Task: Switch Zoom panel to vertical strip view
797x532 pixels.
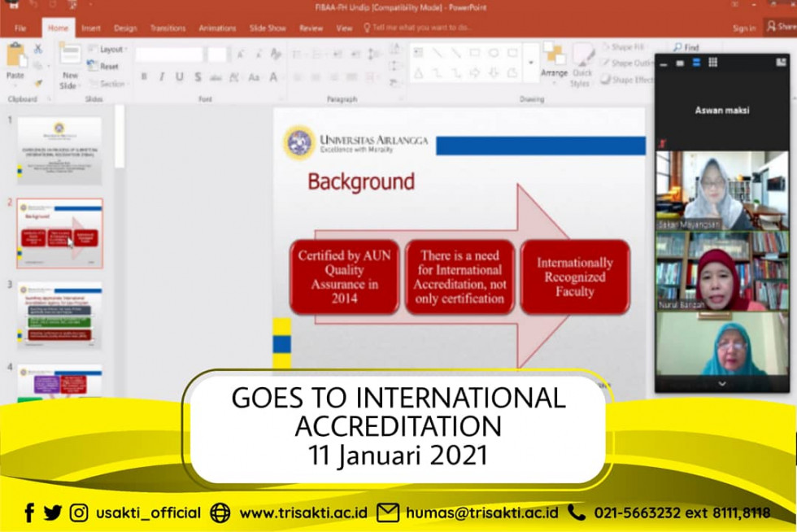Action: 696,63
